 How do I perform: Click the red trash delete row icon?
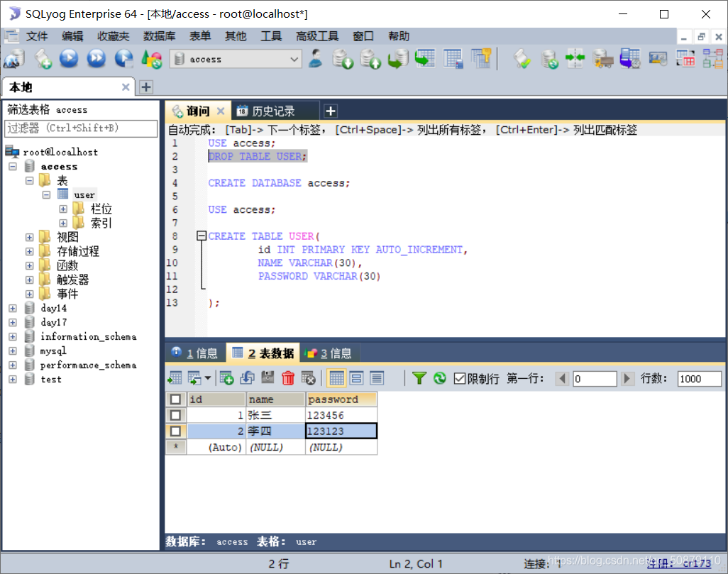(x=288, y=378)
